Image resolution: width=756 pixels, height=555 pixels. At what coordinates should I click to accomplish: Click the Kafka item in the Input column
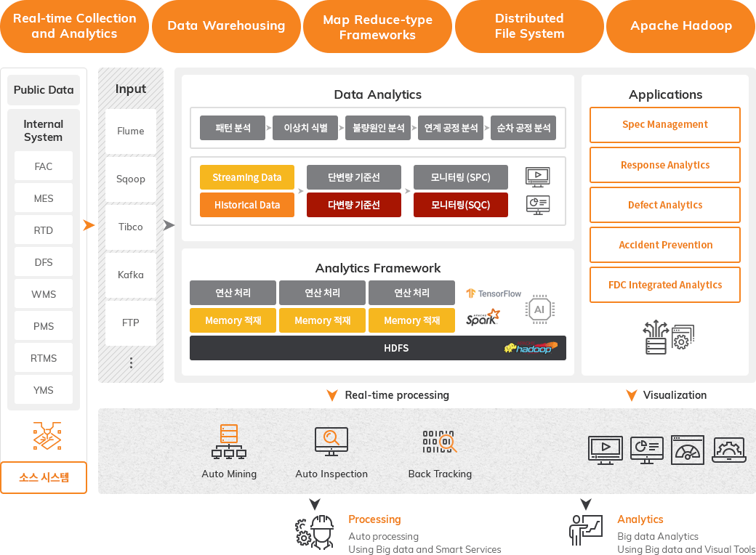130,275
